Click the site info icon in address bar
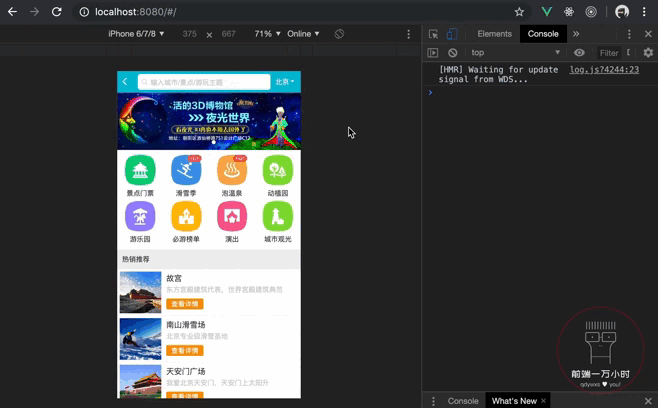The image size is (658, 408). tap(84, 12)
